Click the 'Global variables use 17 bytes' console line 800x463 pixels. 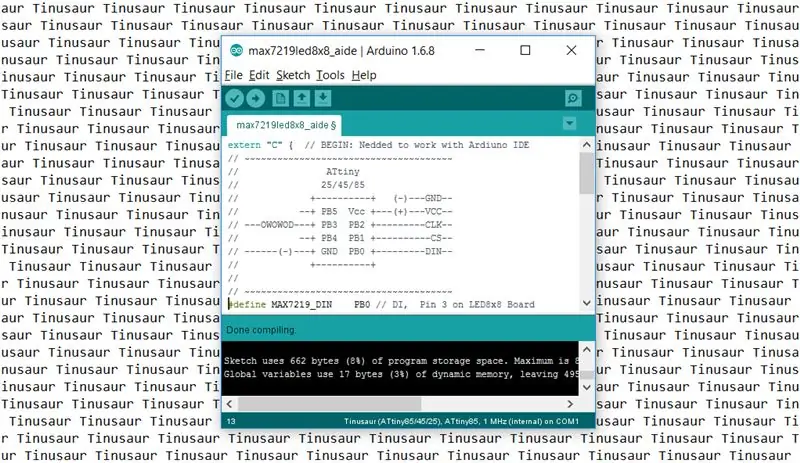(x=401, y=374)
